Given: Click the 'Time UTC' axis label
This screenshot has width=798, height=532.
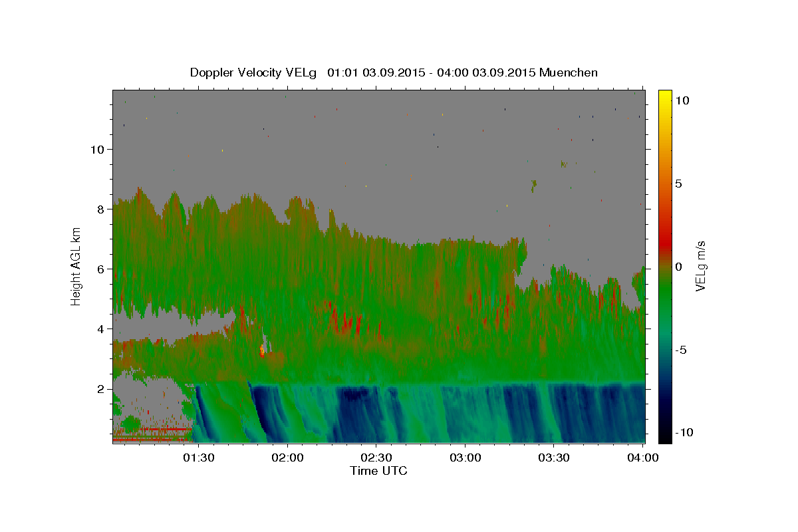Looking at the screenshot, I should click(x=378, y=471).
